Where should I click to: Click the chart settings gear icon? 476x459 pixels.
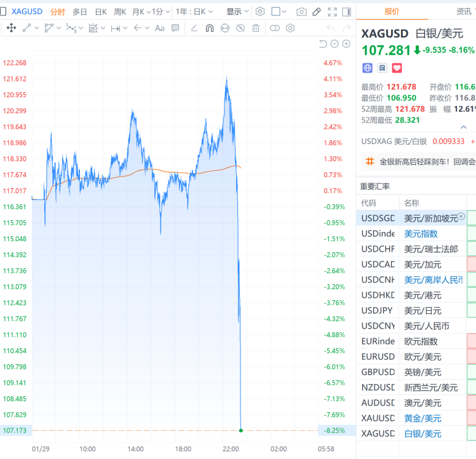[260, 12]
